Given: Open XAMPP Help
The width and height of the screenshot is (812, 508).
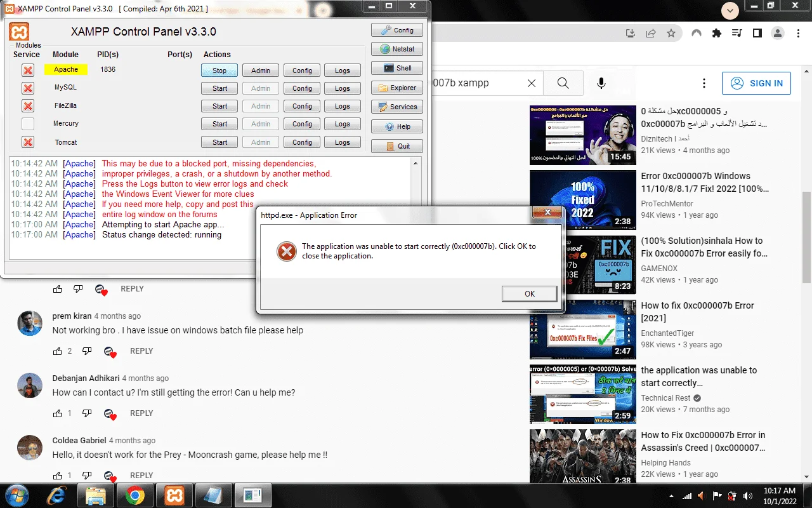Looking at the screenshot, I should [397, 126].
